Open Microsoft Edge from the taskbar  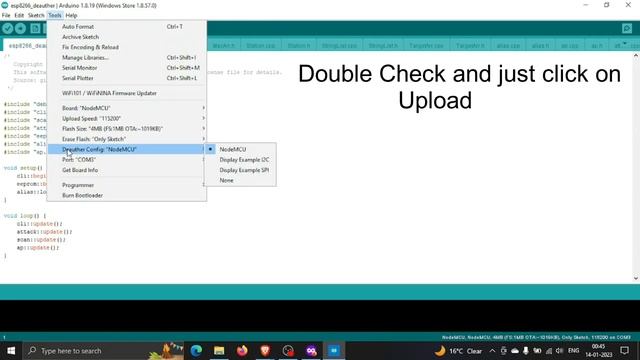tap(196, 351)
